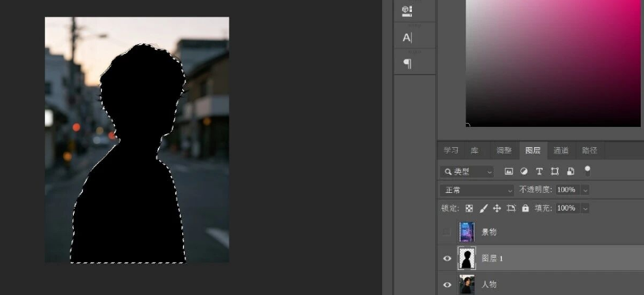
Task: Lock artboard nesting icon
Action: 511,208
